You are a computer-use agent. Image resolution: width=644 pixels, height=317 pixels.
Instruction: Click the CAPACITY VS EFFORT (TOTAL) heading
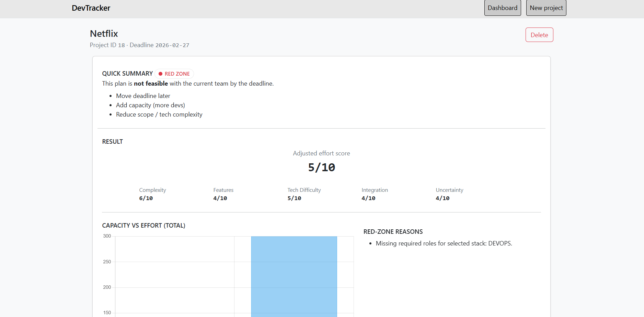pyautogui.click(x=144, y=226)
